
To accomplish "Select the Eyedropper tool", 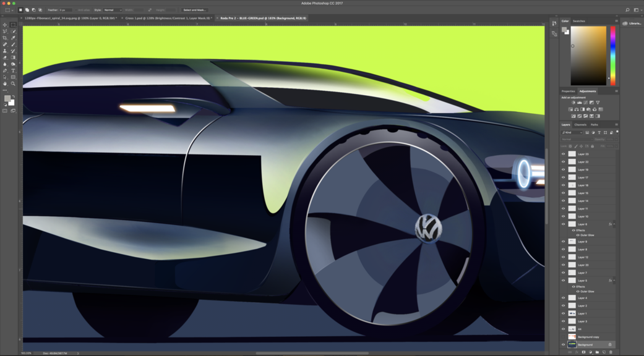I will tap(13, 38).
